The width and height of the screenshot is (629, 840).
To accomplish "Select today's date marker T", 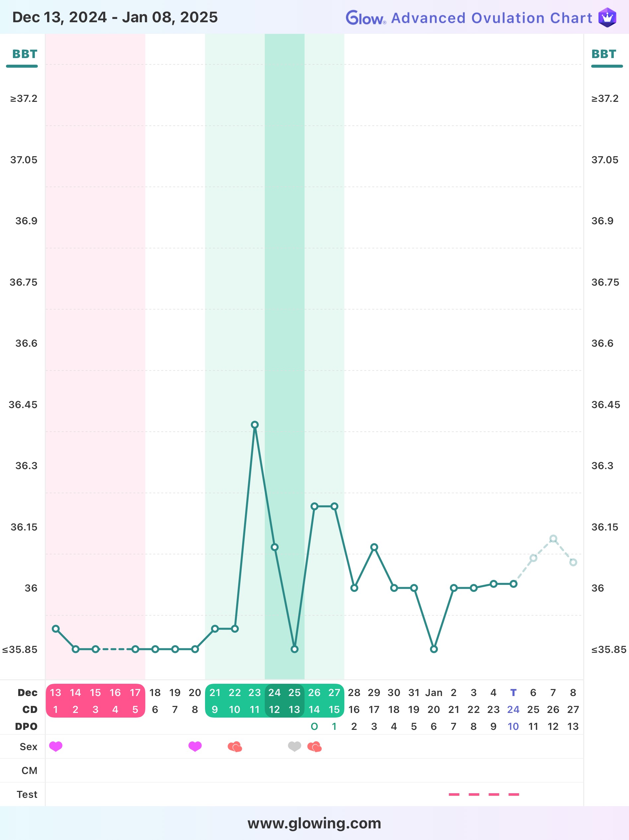I will click(513, 692).
